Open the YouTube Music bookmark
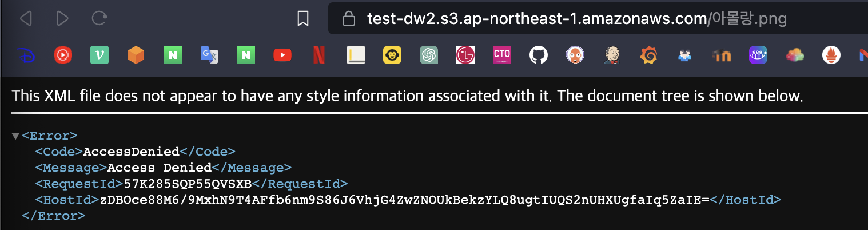Image resolution: width=868 pixels, height=230 pixels. point(63,55)
